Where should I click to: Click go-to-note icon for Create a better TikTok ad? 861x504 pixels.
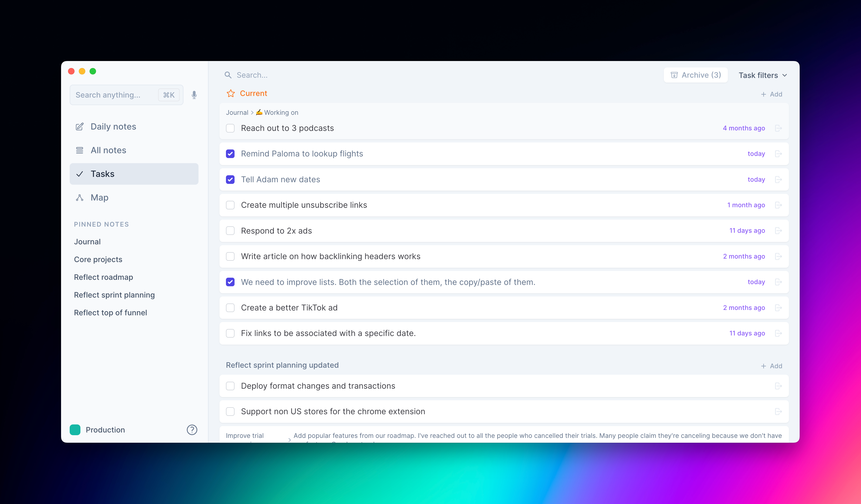pos(778,308)
